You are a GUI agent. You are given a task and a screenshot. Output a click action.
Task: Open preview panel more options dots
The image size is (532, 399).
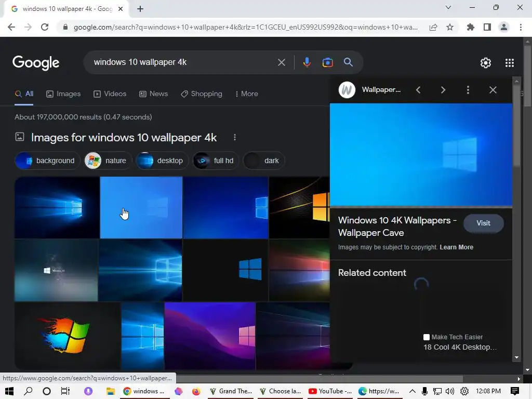[x=468, y=90]
